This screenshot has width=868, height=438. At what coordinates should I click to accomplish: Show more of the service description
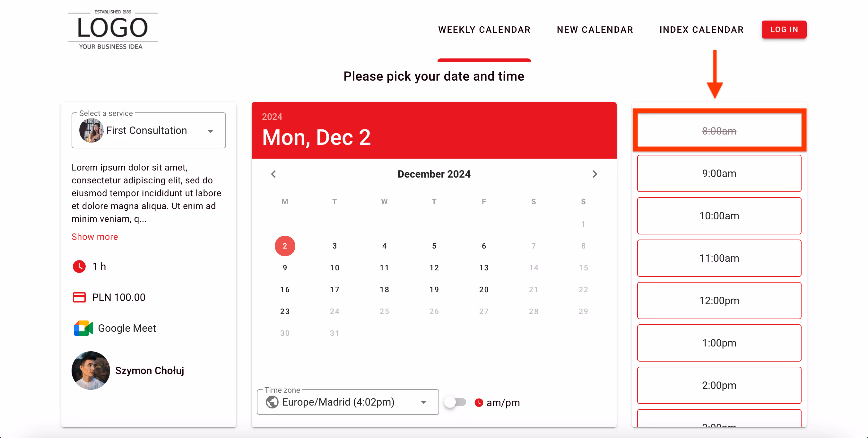[x=95, y=237]
